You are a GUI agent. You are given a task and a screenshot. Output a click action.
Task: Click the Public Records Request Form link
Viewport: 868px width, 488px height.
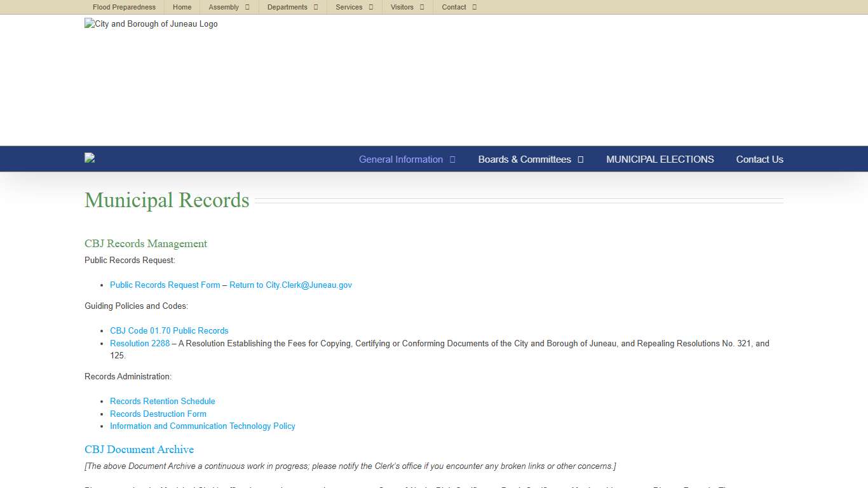[165, 285]
